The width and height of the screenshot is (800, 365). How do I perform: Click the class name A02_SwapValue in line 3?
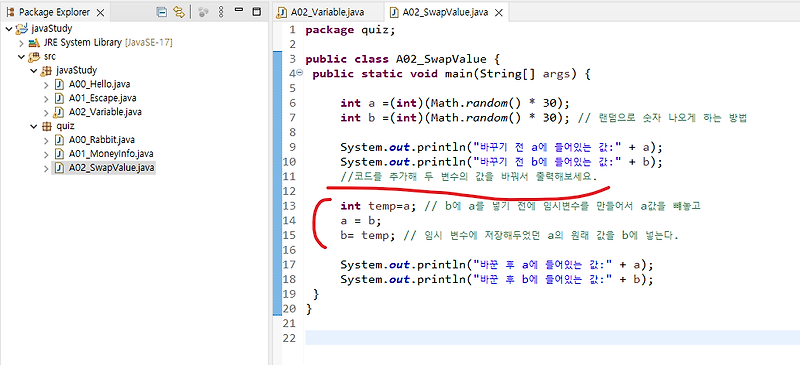click(441, 59)
